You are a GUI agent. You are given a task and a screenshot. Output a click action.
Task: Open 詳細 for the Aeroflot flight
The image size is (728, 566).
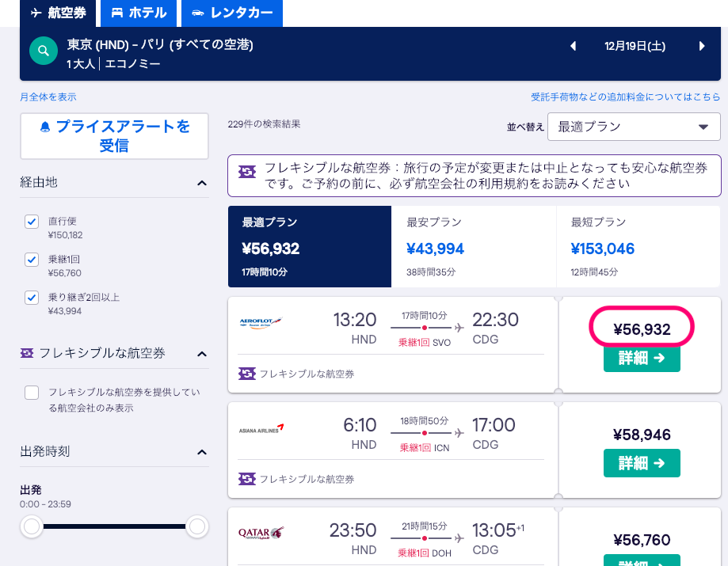click(x=642, y=358)
